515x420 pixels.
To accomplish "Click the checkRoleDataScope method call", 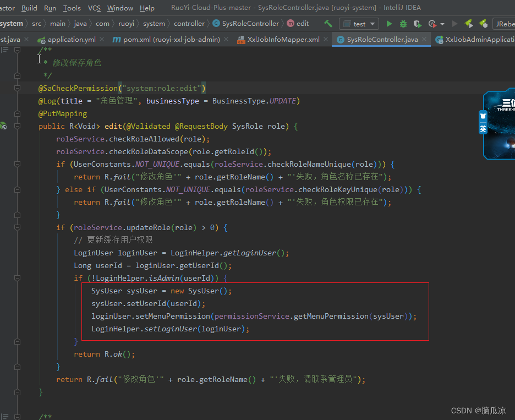I will tap(148, 151).
